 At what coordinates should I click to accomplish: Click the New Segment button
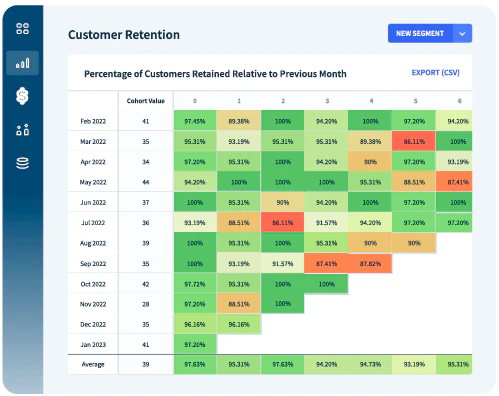(x=420, y=33)
